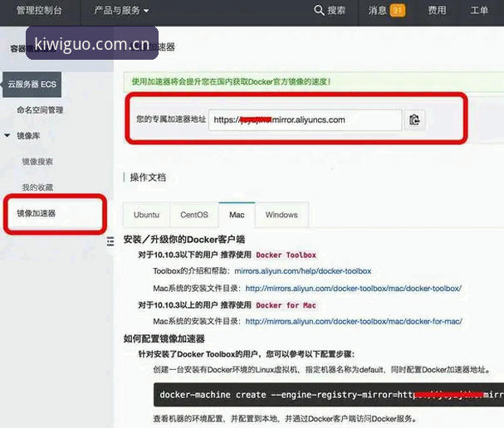The image size is (504, 428).
Task: Click the Docker for Mac code label
Action: [286, 305]
